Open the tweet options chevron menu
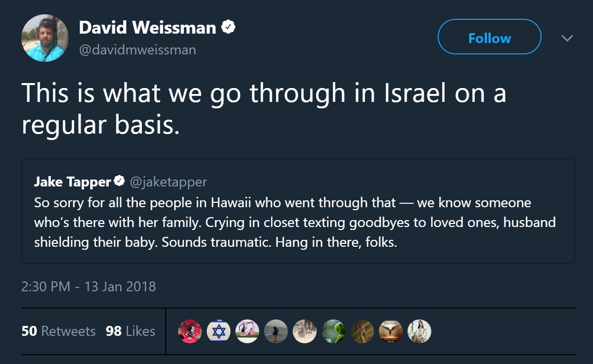593x364 pixels. [567, 38]
